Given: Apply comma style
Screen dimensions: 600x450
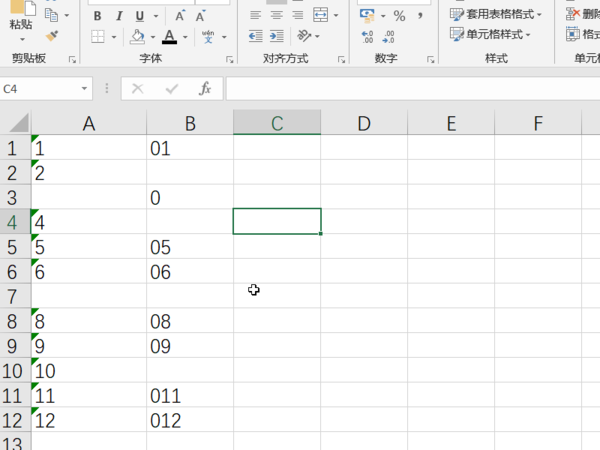Looking at the screenshot, I should [x=420, y=16].
